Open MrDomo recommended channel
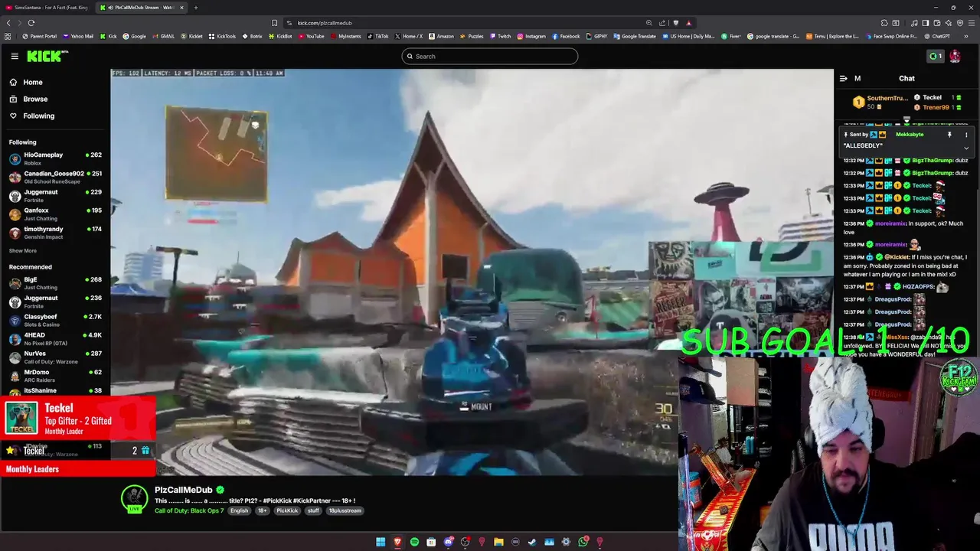Image resolution: width=980 pixels, height=551 pixels. (55, 376)
